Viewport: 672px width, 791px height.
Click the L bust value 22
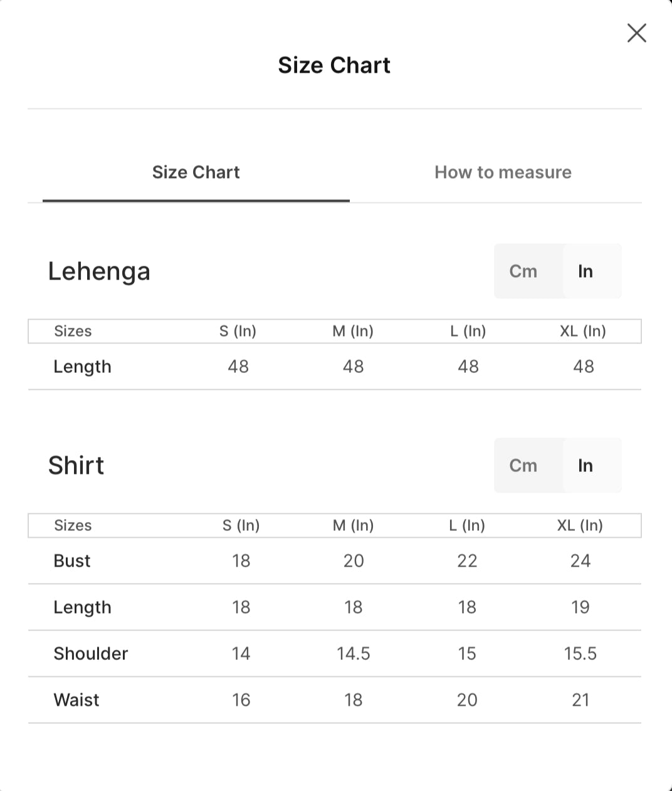(x=467, y=561)
